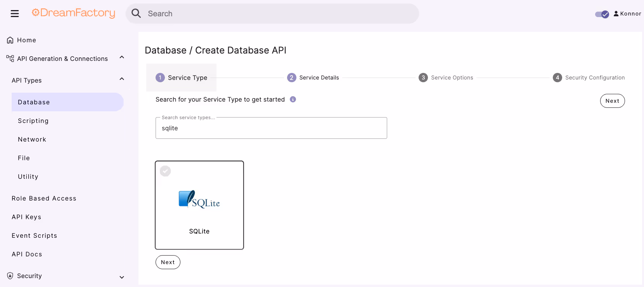Collapse the API Types chevron
Image resolution: width=644 pixels, height=287 pixels.
[x=122, y=79]
